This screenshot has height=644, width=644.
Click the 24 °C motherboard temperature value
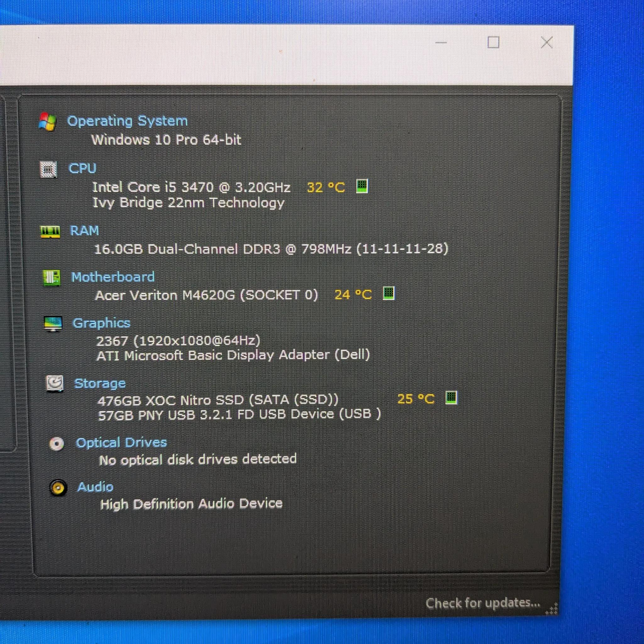click(x=353, y=295)
